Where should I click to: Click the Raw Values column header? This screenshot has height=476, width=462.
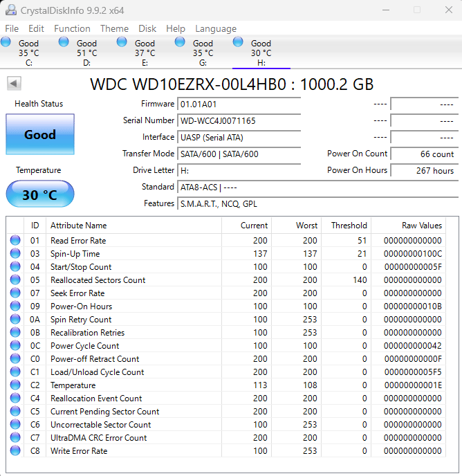(x=408, y=226)
